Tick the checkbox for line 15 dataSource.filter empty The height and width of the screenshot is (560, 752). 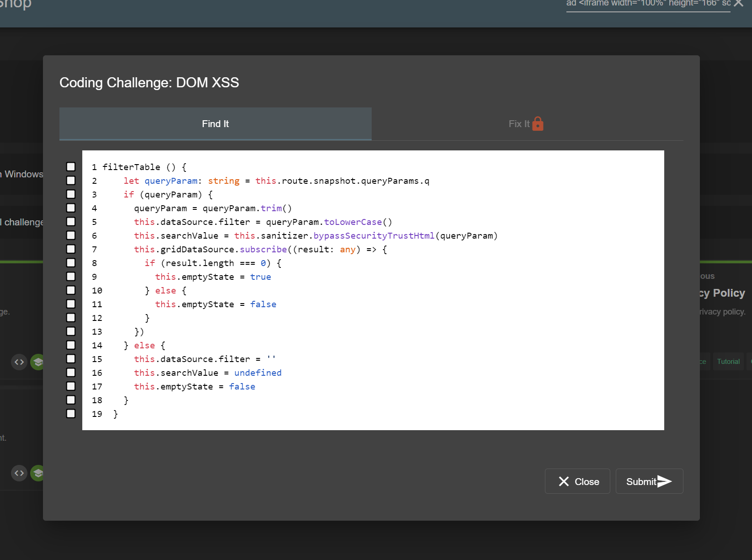click(71, 359)
